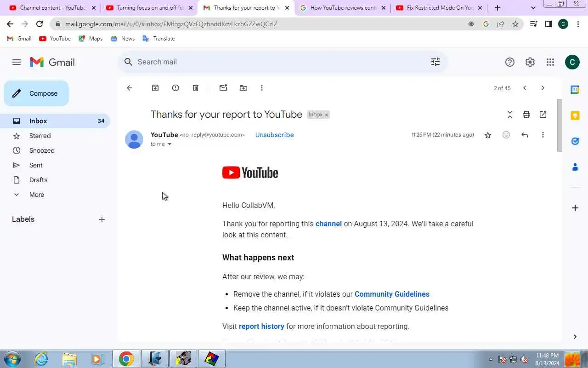The width and height of the screenshot is (588, 368).
Task: Remove Inbox label from conversation
Action: 327,115
